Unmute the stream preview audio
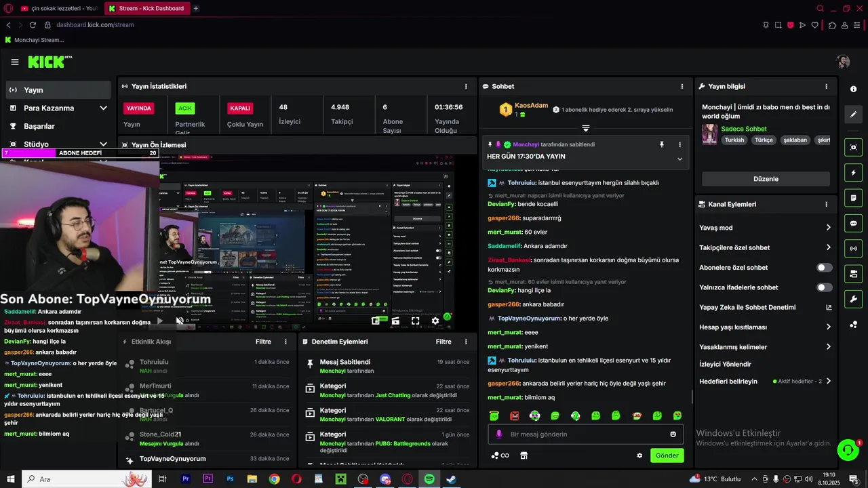Viewport: 868px width, 488px height. click(180, 321)
